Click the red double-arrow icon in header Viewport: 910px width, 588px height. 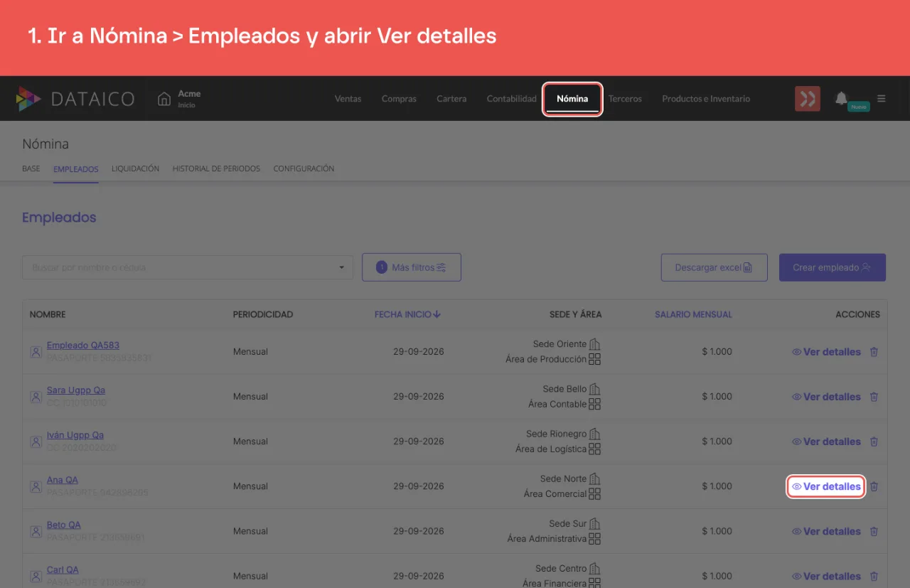[808, 99]
